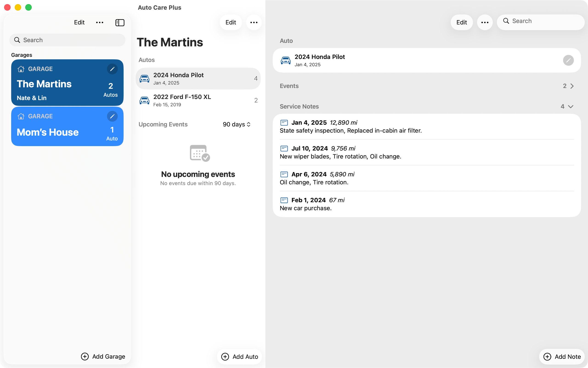Open more options in the auto detail pane
The height and width of the screenshot is (368, 588).
[485, 23]
